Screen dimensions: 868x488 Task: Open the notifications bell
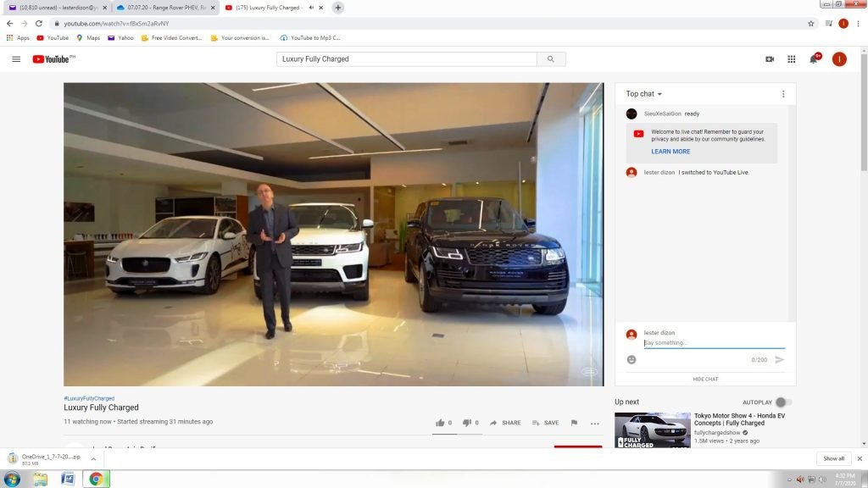pyautogui.click(x=814, y=59)
